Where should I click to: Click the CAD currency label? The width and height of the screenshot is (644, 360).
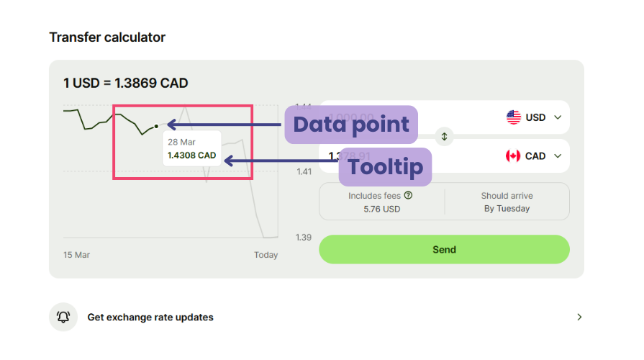(x=535, y=156)
